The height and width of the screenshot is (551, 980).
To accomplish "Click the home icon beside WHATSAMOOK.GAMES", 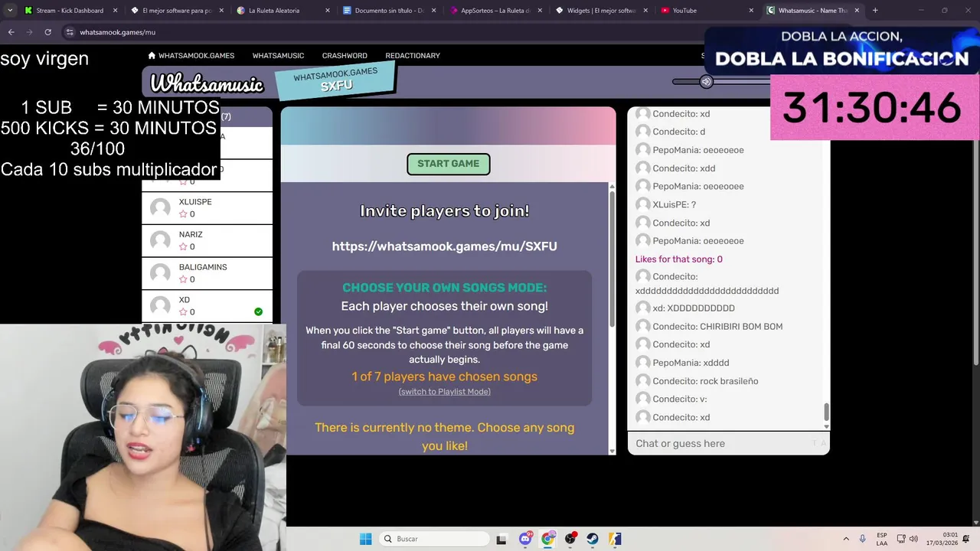I will (x=152, y=55).
